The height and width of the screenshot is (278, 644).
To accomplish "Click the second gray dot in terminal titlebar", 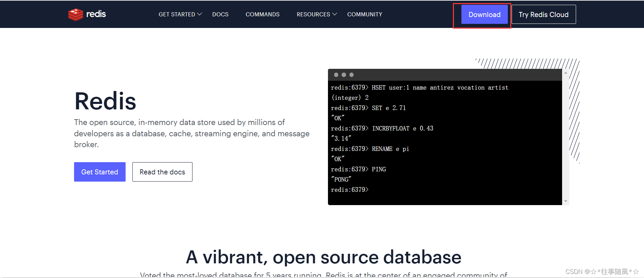I will click(x=344, y=75).
